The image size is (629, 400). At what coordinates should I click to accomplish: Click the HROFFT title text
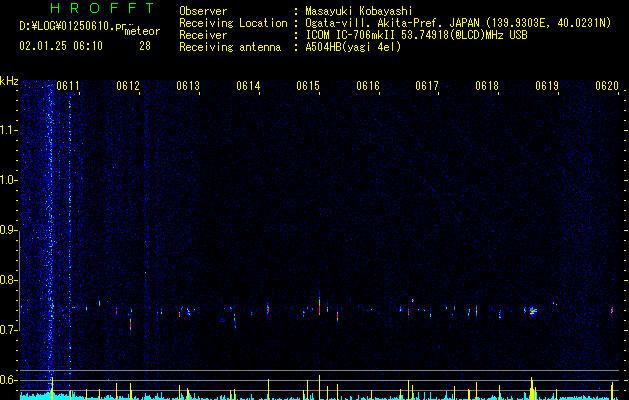pos(102,8)
